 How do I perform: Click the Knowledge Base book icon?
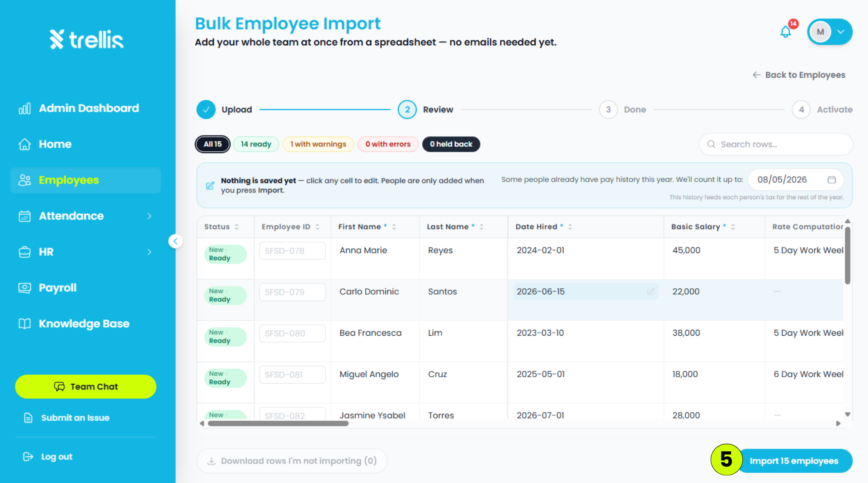click(24, 324)
